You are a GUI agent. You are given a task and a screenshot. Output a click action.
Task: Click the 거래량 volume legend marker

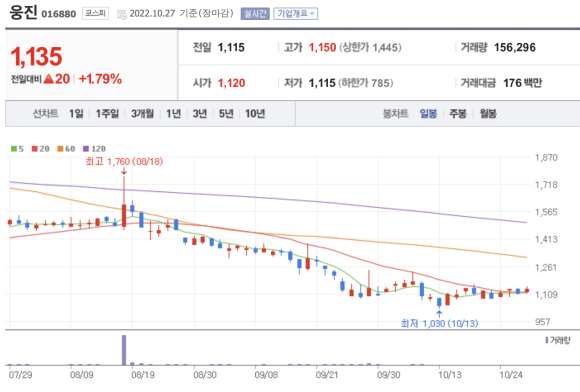[558, 340]
